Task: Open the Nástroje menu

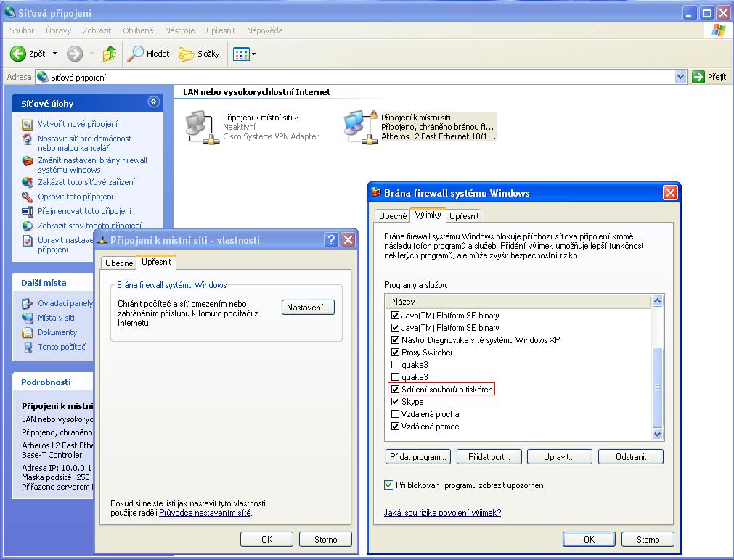Action: tap(179, 30)
